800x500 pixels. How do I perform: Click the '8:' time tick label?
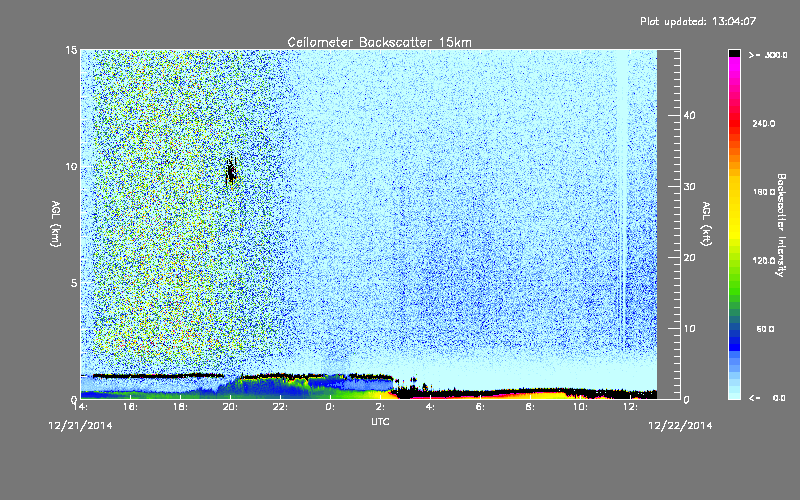(x=530, y=407)
